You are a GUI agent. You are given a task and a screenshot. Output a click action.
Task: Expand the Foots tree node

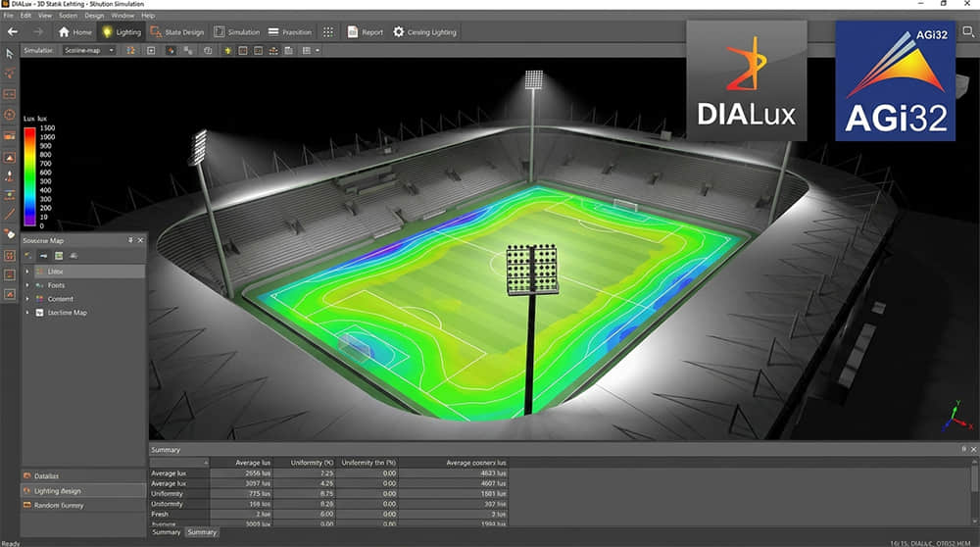(26, 285)
